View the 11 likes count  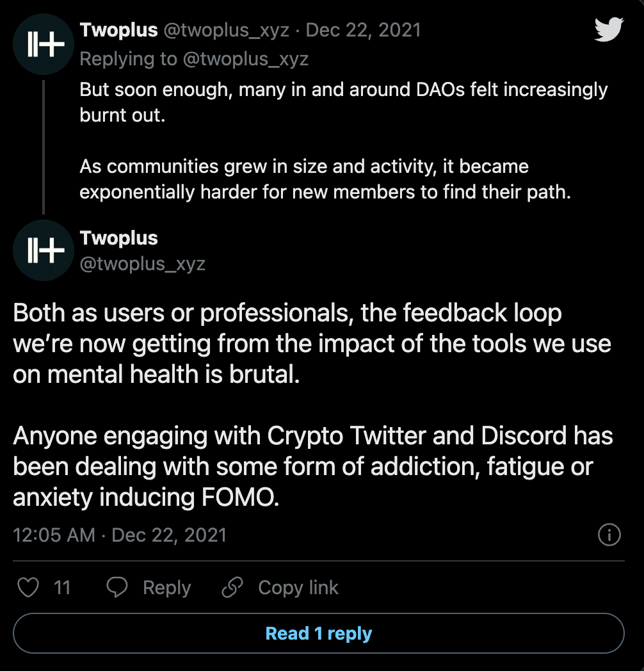click(63, 588)
